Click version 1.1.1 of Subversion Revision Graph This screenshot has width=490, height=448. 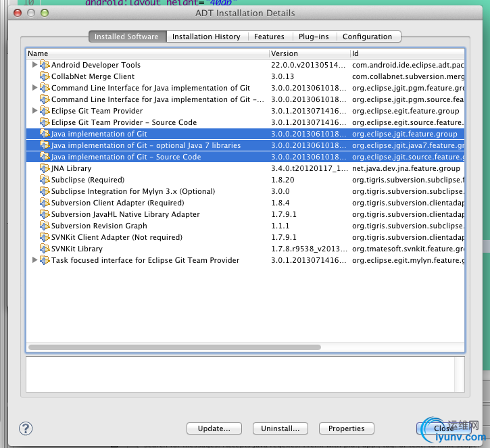(x=280, y=226)
